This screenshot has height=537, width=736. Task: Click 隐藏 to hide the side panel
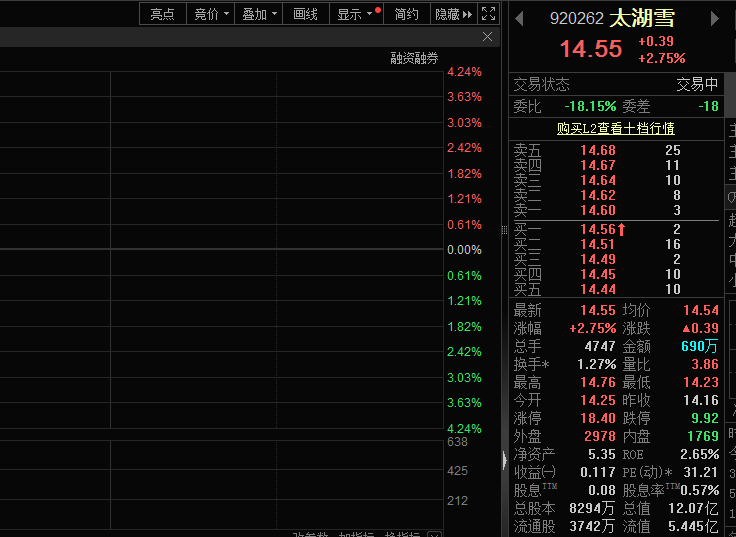(453, 14)
